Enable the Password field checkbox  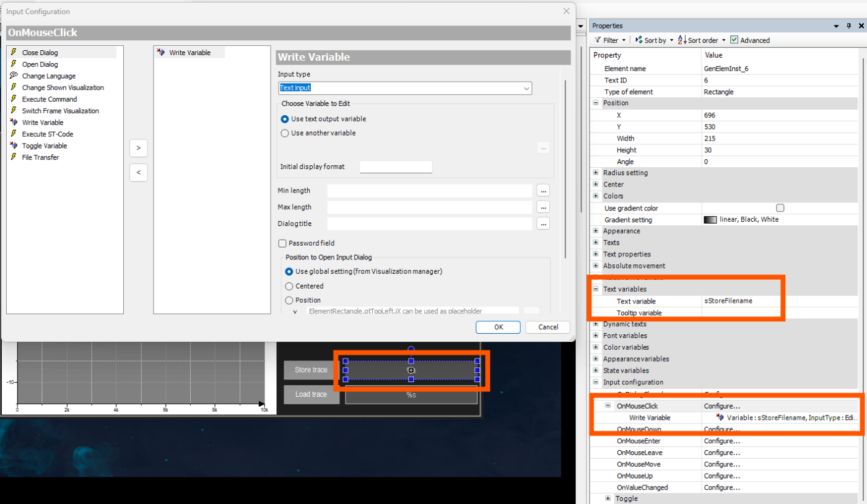(282, 243)
